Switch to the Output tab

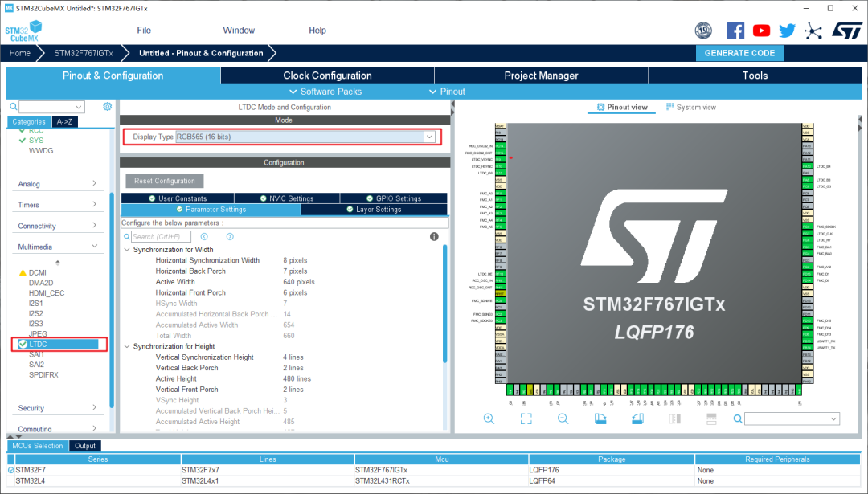click(x=84, y=446)
